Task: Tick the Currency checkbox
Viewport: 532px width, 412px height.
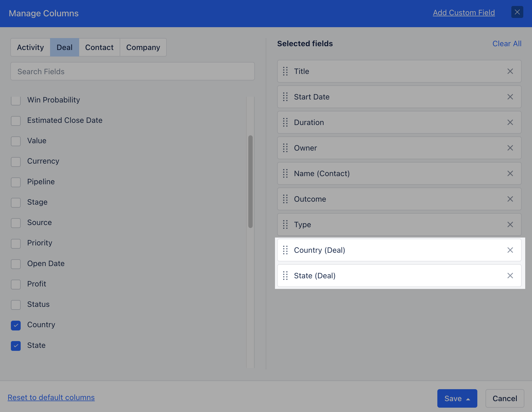Action: (16, 161)
